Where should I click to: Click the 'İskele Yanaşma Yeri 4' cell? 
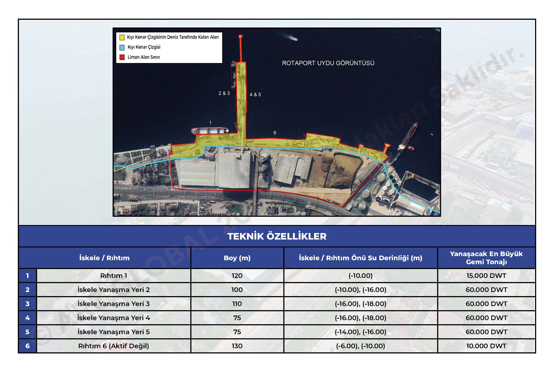pyautogui.click(x=114, y=318)
